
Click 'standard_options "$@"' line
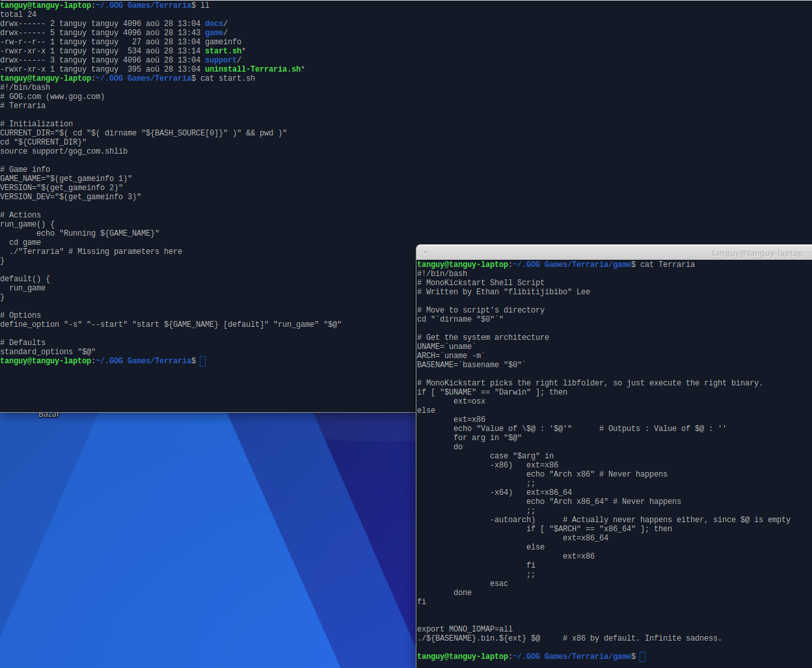pyautogui.click(x=47, y=352)
